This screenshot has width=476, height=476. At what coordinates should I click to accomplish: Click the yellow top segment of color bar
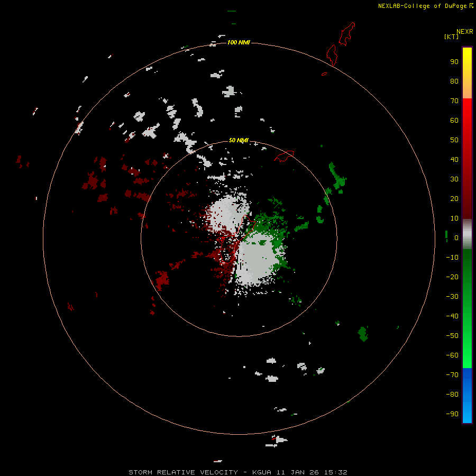467,73
